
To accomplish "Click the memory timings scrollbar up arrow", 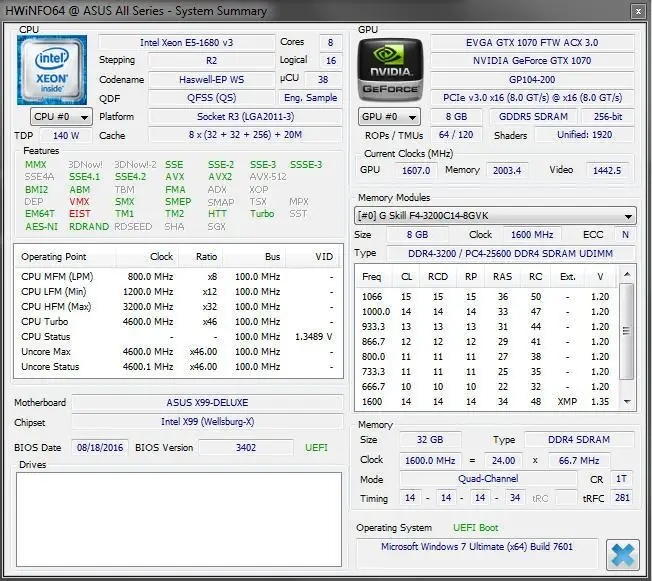I will pyautogui.click(x=627, y=274).
